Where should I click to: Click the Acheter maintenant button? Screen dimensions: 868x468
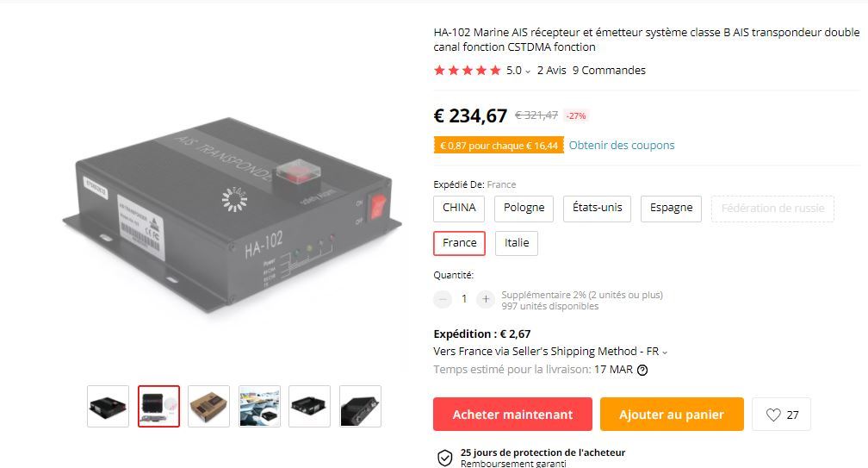(x=512, y=415)
